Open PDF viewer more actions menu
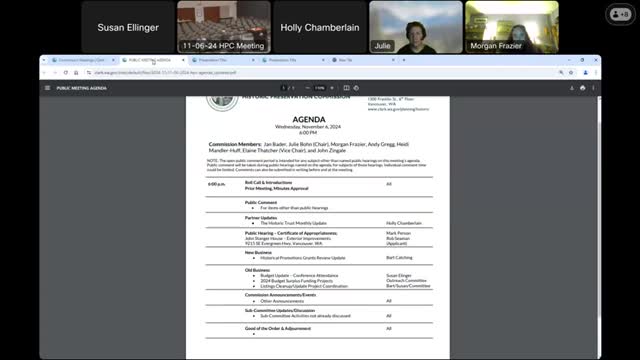The width and height of the screenshot is (640, 360). [x=593, y=88]
